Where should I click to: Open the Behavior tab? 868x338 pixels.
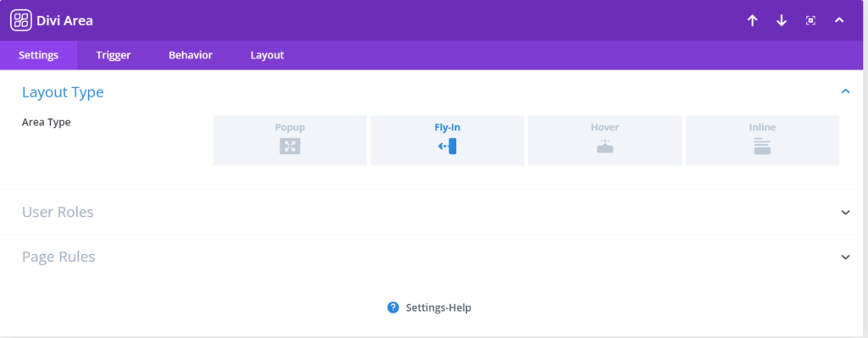click(191, 55)
